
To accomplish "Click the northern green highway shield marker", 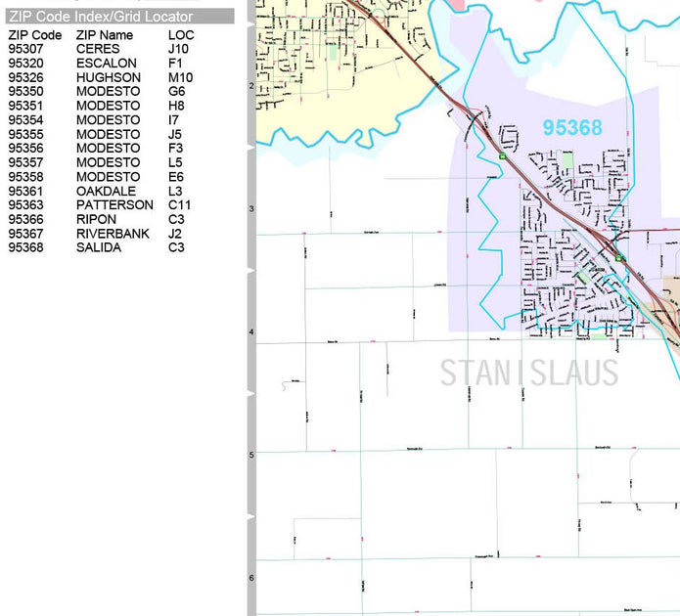I will click(x=503, y=155).
